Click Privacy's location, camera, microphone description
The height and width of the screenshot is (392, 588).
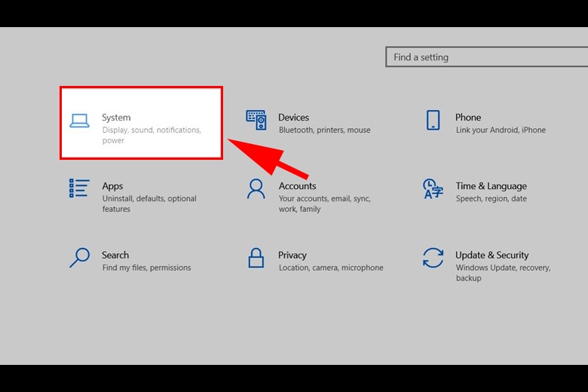pyautogui.click(x=331, y=268)
